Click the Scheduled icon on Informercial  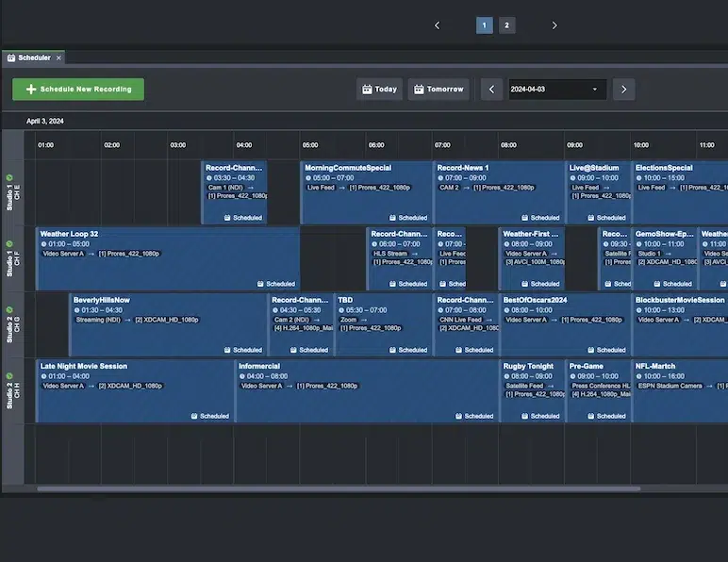point(458,416)
